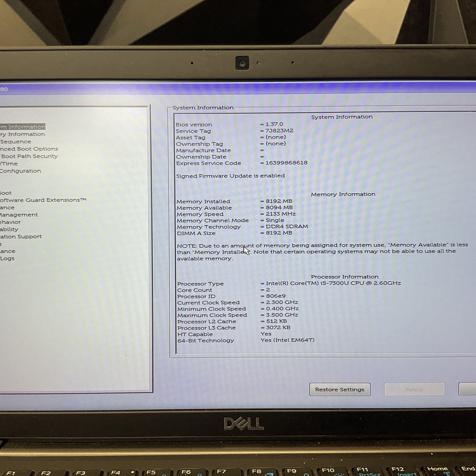Click Memory Channel Mode value Single
This screenshot has width=476, height=476.
click(x=275, y=220)
